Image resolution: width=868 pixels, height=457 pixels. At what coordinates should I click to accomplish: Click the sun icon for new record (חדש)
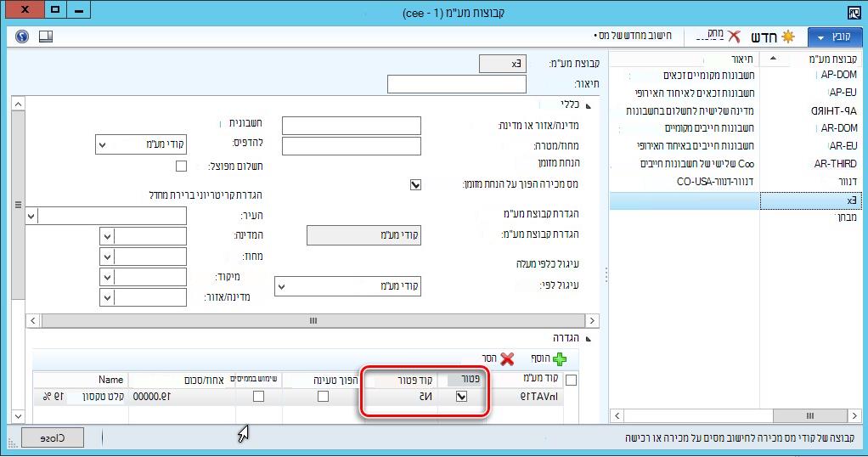[787, 37]
